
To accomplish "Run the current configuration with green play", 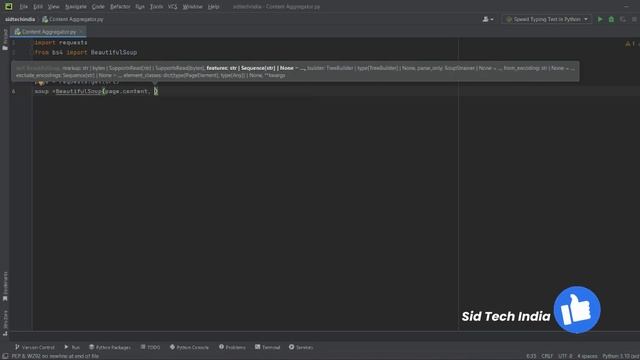I will pyautogui.click(x=600, y=19).
